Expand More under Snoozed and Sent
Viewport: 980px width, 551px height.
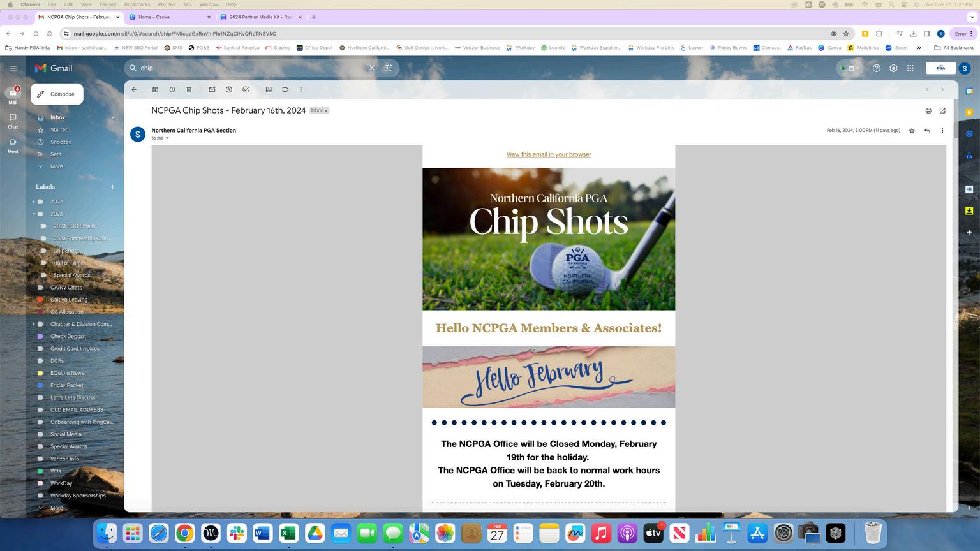tap(56, 166)
